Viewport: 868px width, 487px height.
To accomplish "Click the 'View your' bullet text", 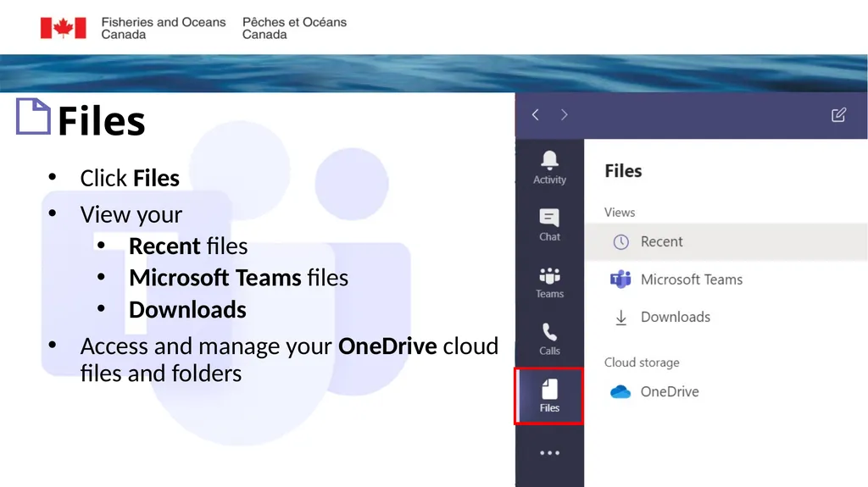I will click(x=131, y=215).
